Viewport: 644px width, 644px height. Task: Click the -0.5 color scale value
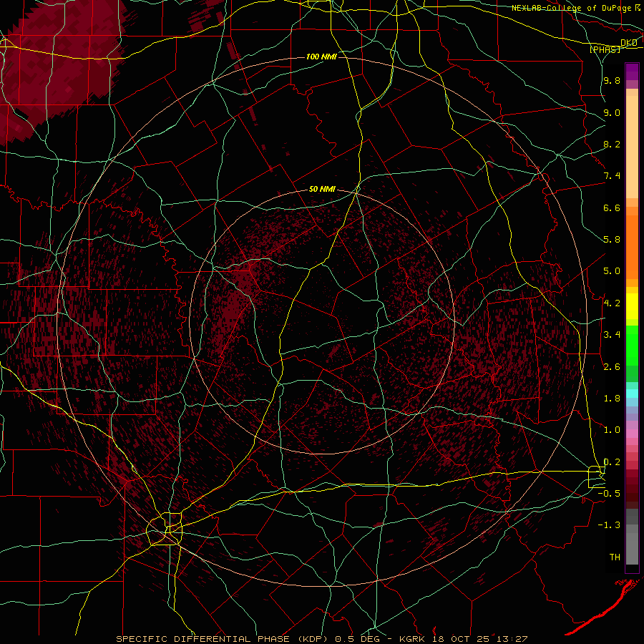point(609,494)
